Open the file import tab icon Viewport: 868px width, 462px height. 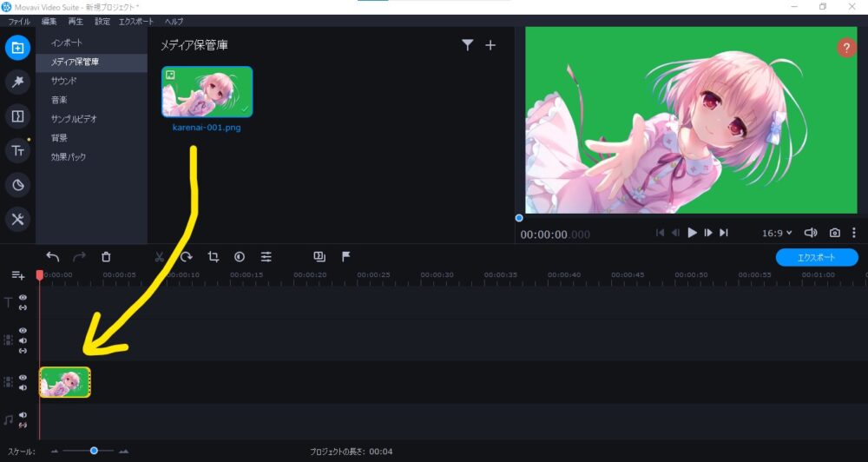pyautogui.click(x=17, y=48)
